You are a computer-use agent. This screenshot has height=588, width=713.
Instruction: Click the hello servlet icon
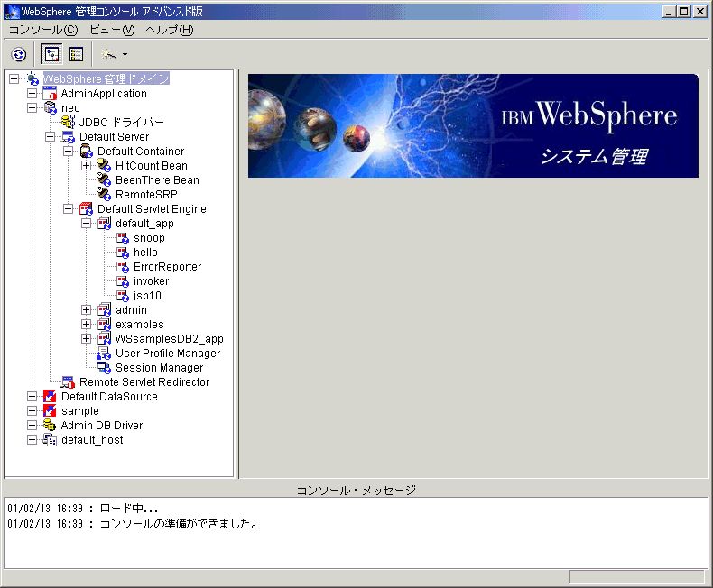pos(123,253)
